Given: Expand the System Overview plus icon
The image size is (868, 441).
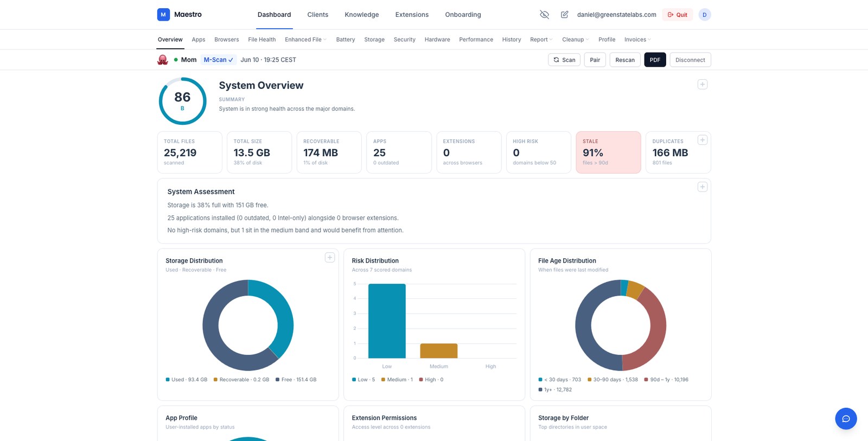Looking at the screenshot, I should [703, 84].
